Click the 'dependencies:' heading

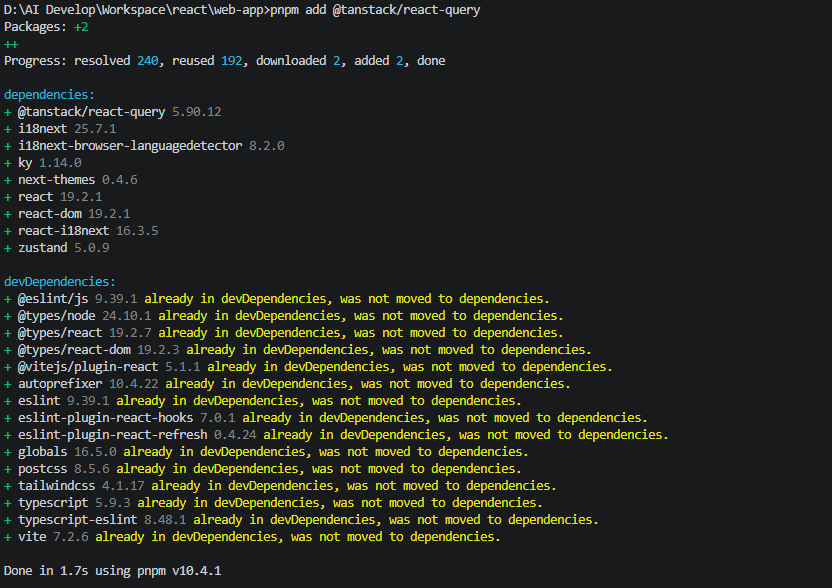(x=49, y=95)
